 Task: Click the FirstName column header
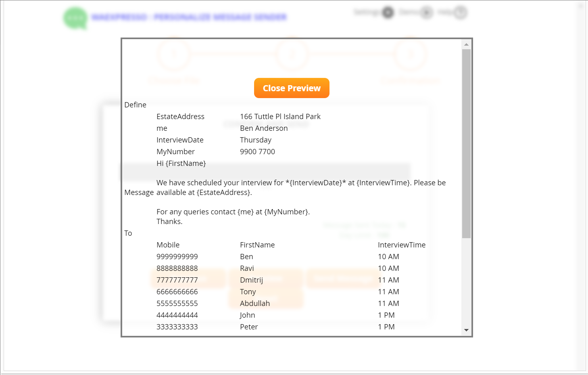(257, 245)
